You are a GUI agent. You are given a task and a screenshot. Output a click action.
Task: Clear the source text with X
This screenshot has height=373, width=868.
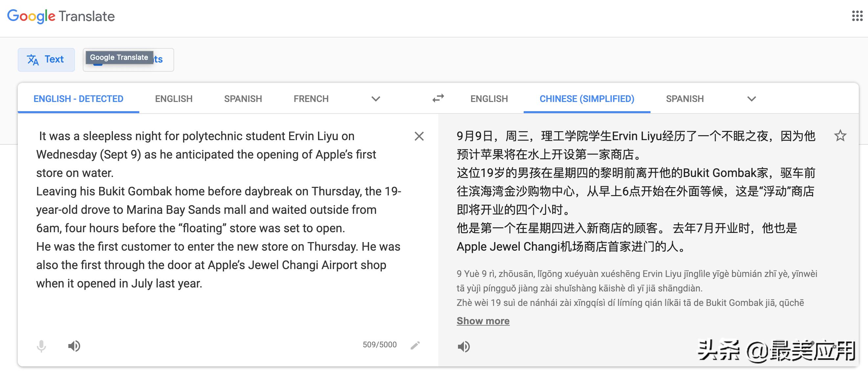[x=419, y=136]
